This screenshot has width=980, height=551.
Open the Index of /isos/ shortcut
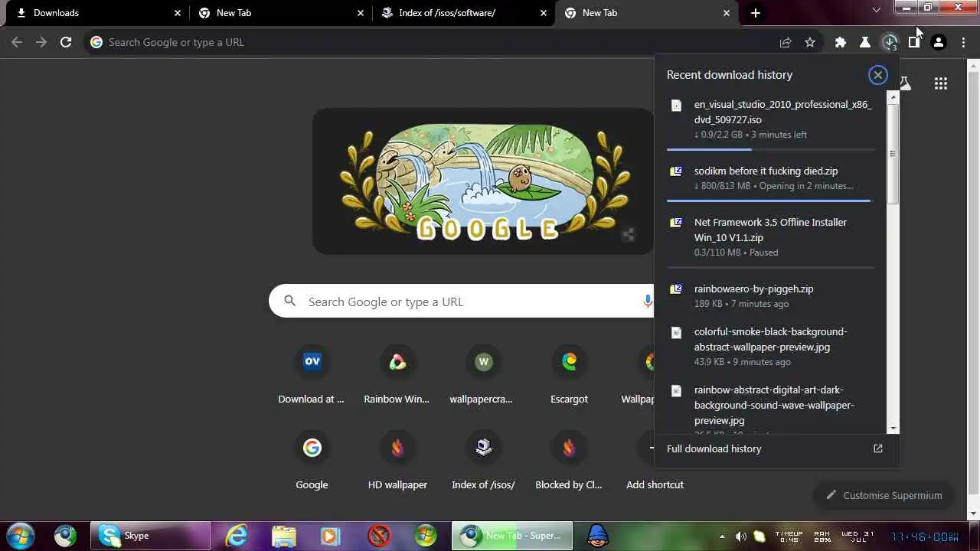tap(483, 459)
